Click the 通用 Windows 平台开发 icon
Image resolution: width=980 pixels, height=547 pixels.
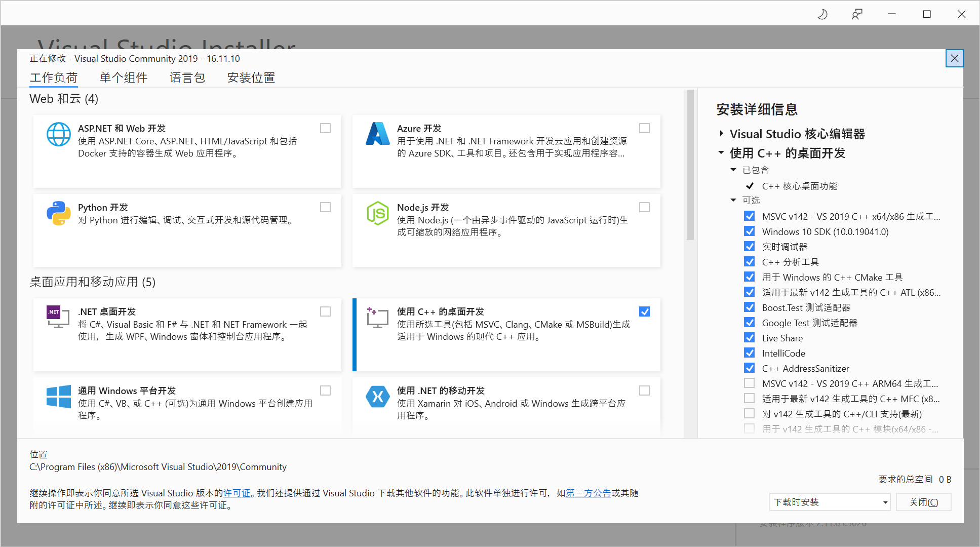tap(58, 397)
